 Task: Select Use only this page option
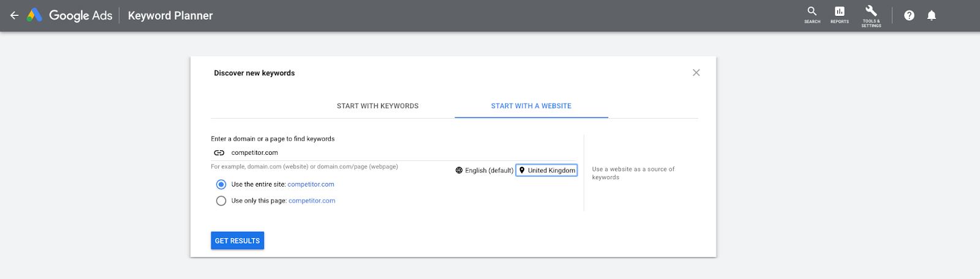[221, 201]
